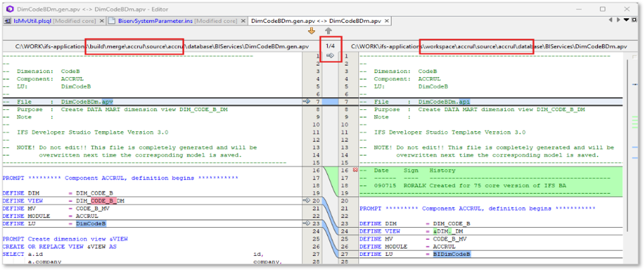The height and width of the screenshot is (270, 644).
Task: Click 'DEFINE LU = BIDimCodeB' in right pane
Action: [415, 255]
